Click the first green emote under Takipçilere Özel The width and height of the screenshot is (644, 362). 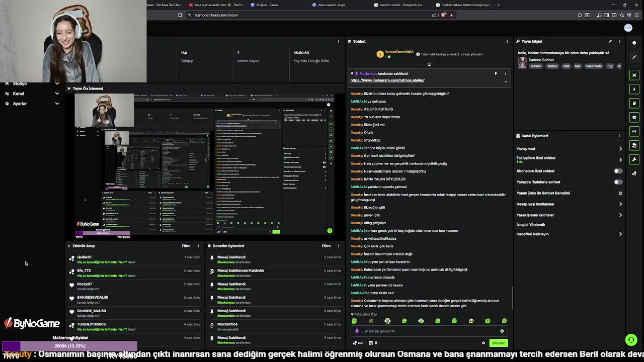[x=354, y=321]
